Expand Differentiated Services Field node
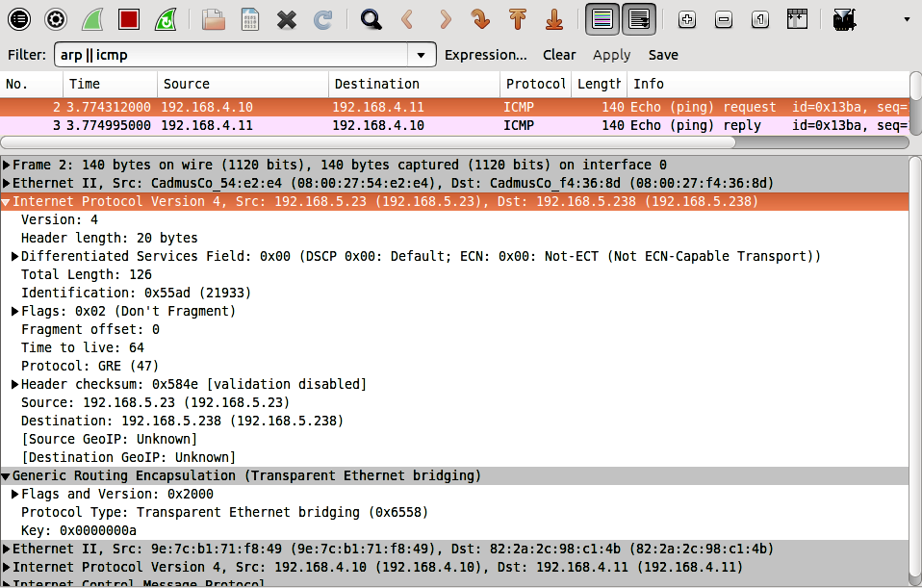Screen dimensions: 922x588 point(15,256)
